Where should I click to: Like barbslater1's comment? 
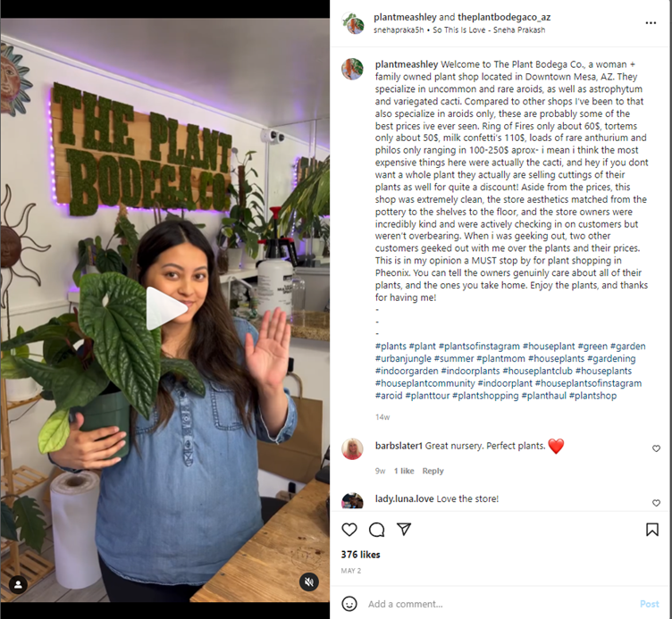coord(656,448)
